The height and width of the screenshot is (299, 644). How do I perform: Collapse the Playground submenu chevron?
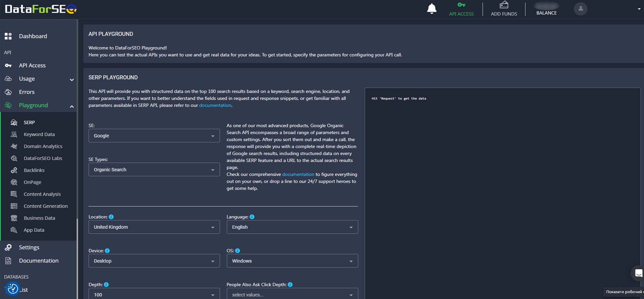click(72, 107)
